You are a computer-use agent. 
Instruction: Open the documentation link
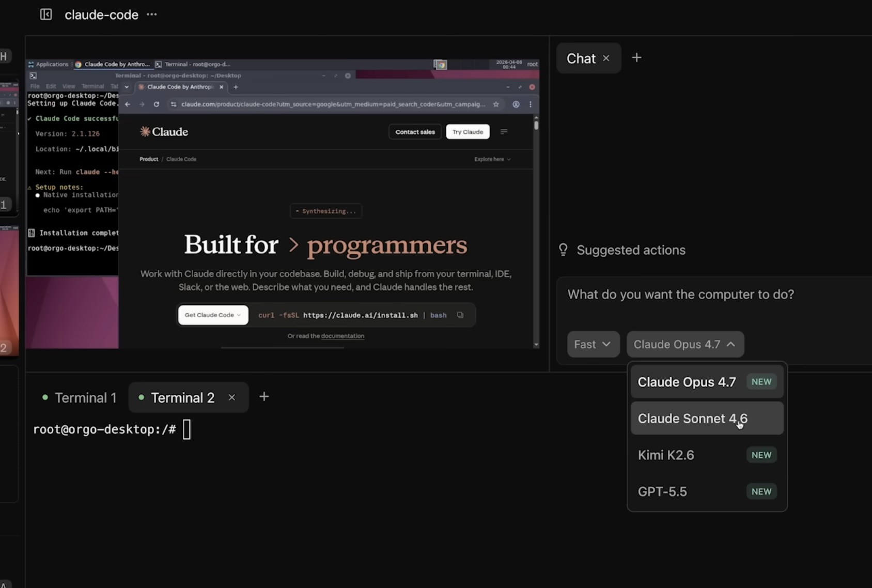tap(342, 336)
